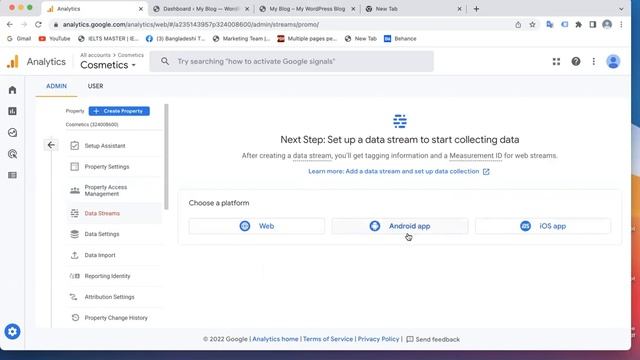The height and width of the screenshot is (360, 640).
Task: Open the Behance bookmark
Action: (400, 39)
